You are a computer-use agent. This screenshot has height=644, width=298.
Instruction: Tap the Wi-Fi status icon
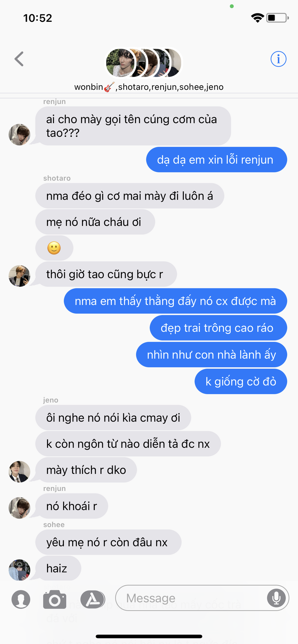(x=257, y=18)
